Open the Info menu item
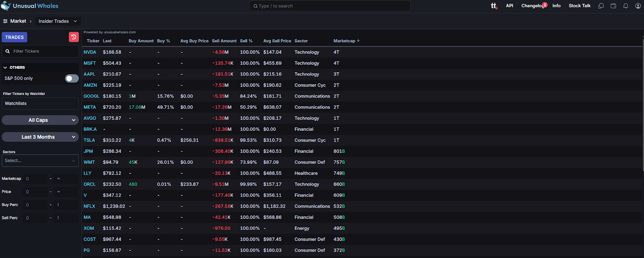The image size is (644, 258). [556, 6]
